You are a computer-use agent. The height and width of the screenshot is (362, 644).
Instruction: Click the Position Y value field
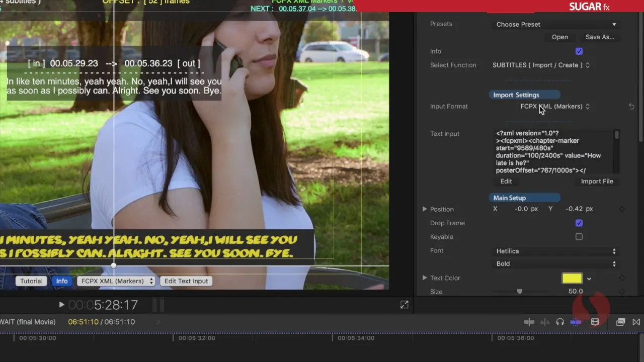(x=579, y=209)
